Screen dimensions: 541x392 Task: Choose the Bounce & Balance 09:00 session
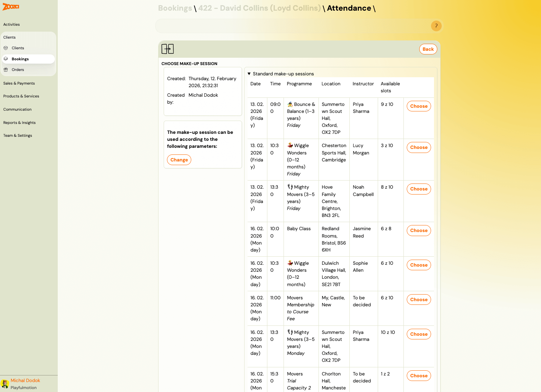pos(419,106)
